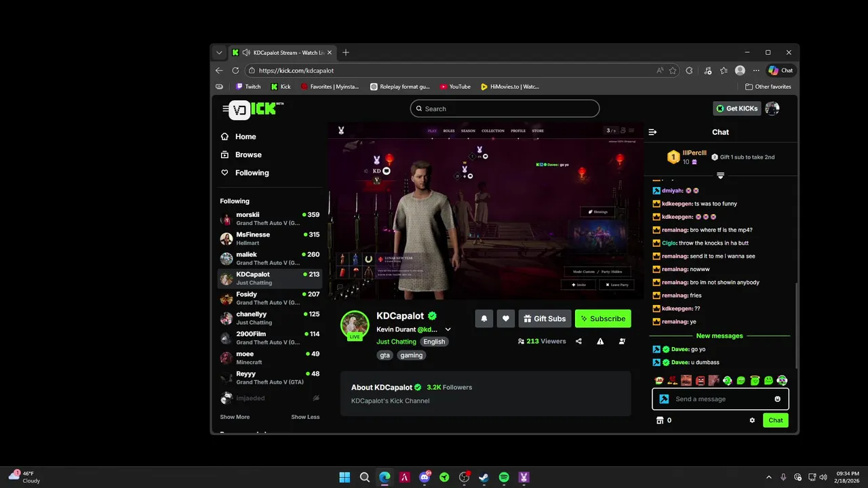The height and width of the screenshot is (488, 868).
Task: Click the English language tag
Action: tap(434, 342)
